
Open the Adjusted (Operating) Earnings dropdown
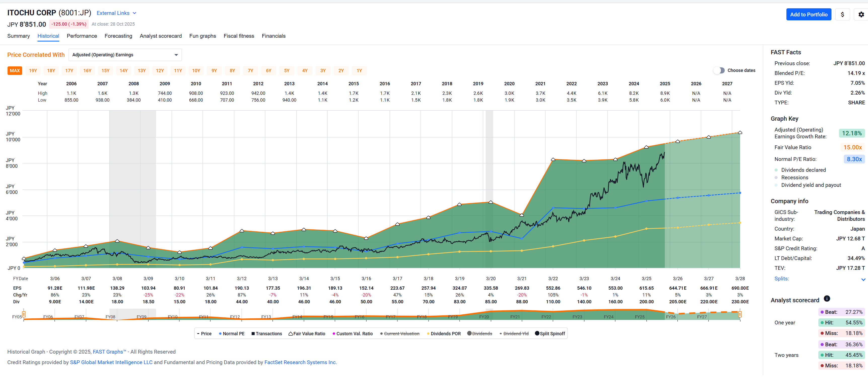coord(125,55)
